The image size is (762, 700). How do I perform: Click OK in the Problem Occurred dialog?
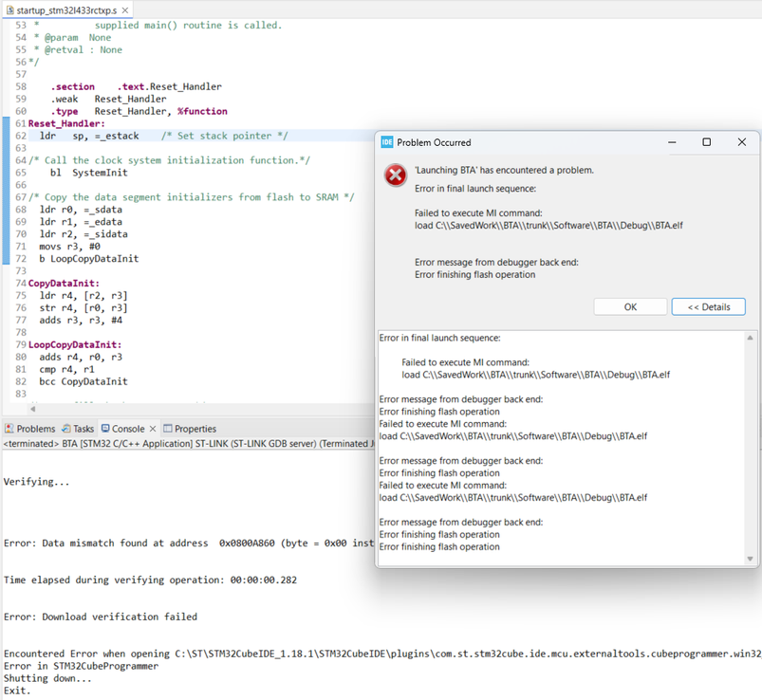[x=630, y=307]
